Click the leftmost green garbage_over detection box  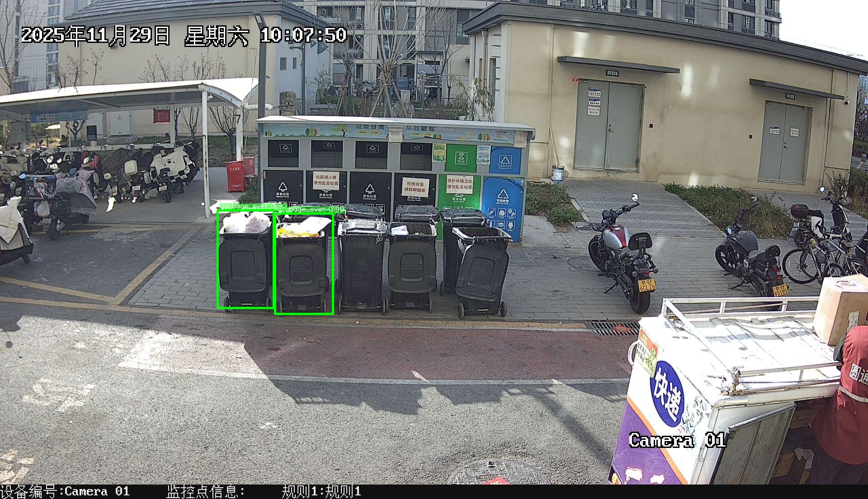tap(245, 260)
